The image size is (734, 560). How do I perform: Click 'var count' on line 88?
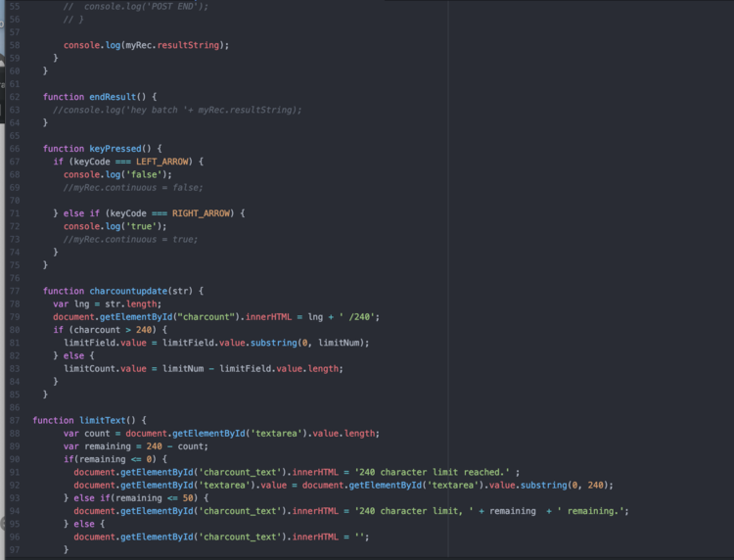86,434
